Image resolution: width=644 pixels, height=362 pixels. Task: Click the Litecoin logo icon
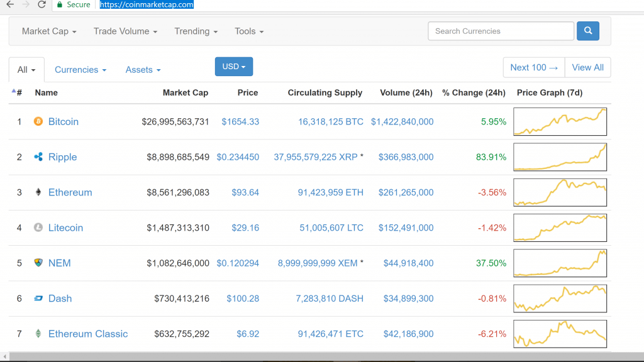[x=38, y=228]
